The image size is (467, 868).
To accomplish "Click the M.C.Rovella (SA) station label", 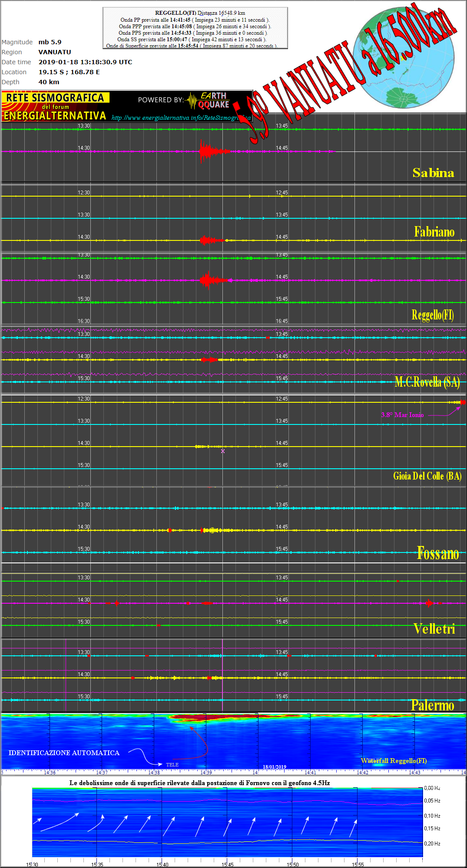I will 427,382.
